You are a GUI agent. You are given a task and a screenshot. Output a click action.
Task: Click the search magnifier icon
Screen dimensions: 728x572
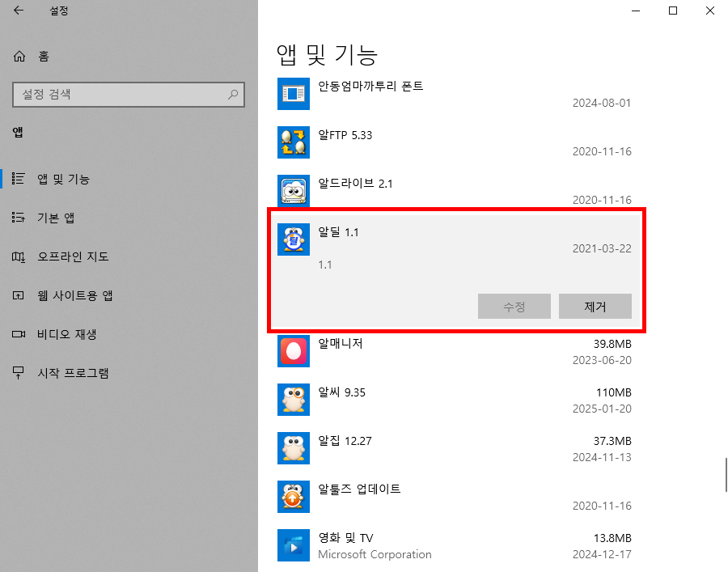233,94
